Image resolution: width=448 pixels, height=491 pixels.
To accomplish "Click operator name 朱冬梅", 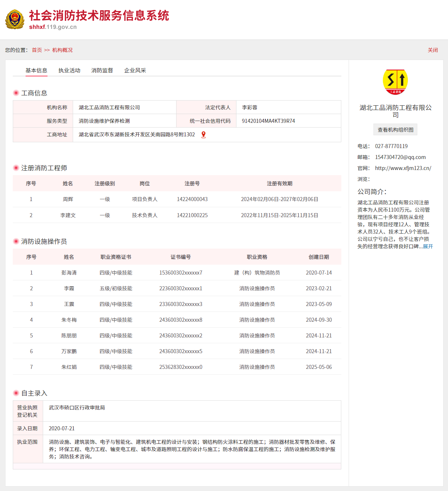I will coord(69,320).
